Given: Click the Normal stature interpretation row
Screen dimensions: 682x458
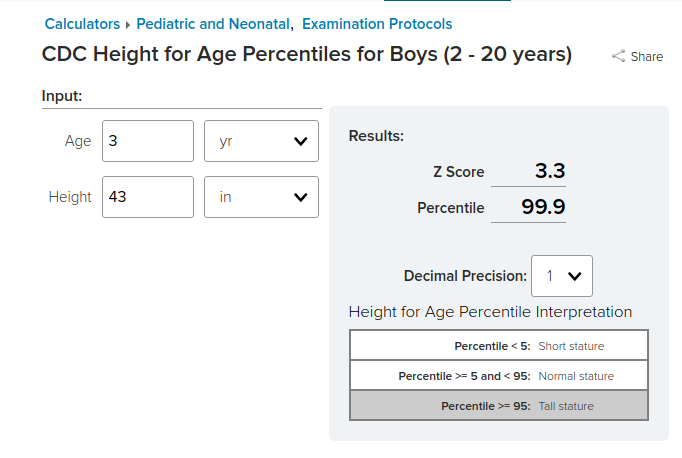Looking at the screenshot, I should tap(499, 375).
